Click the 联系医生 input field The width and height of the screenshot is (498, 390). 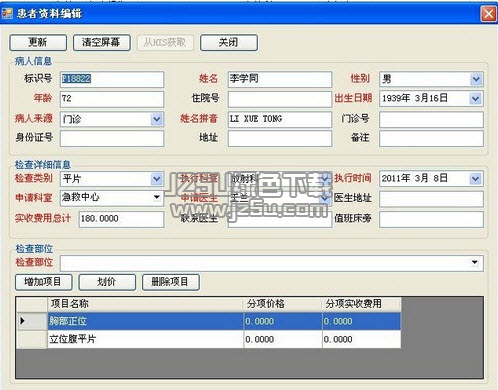[x=280, y=220]
